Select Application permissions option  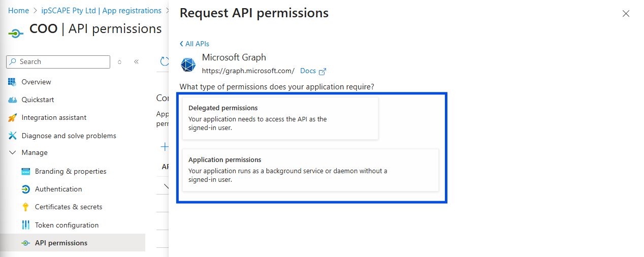tap(310, 170)
